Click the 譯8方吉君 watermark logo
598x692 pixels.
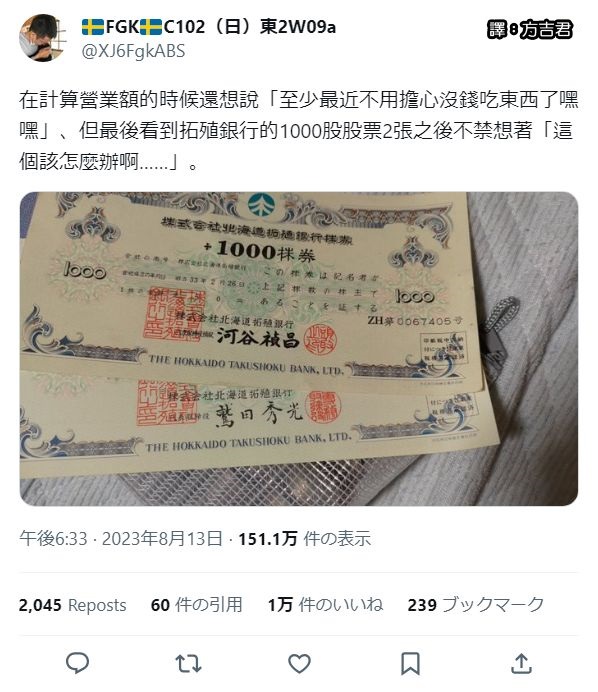click(530, 30)
